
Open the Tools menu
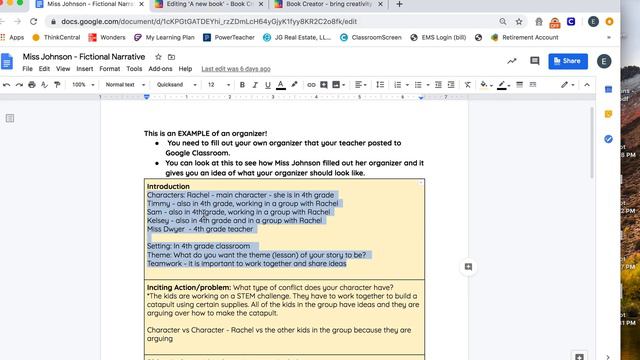coord(134,69)
